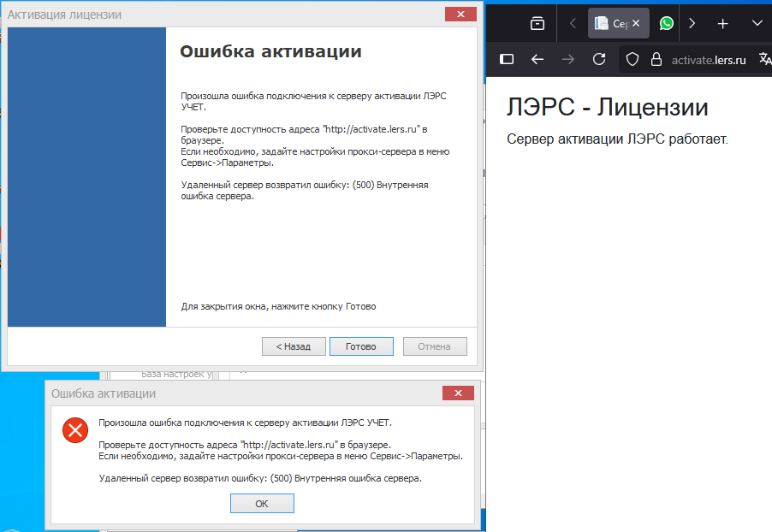Viewport: 772px width, 532px height.
Task: Click the red error icon in message box
Action: click(75, 430)
